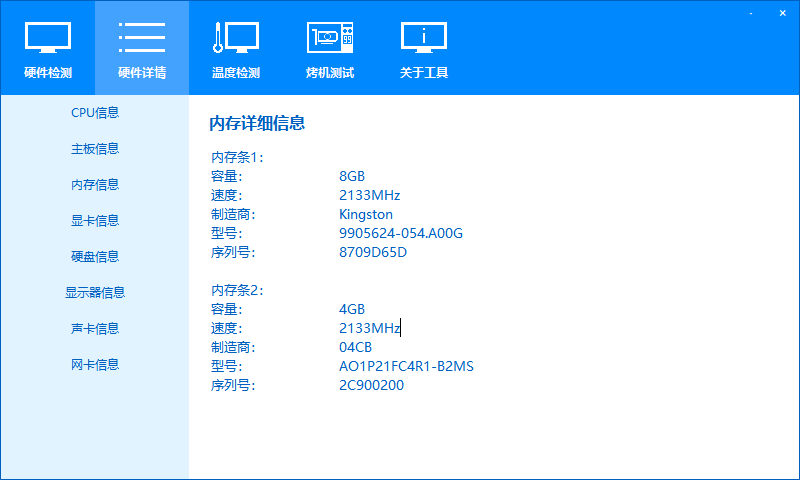
Task: Launch the 烤机测试 graphics card icon
Action: point(330,38)
